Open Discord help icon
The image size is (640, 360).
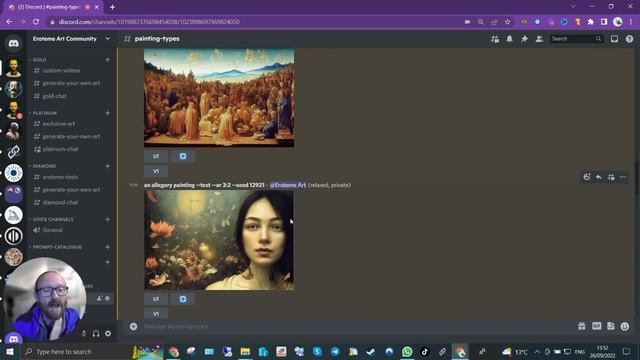629,39
